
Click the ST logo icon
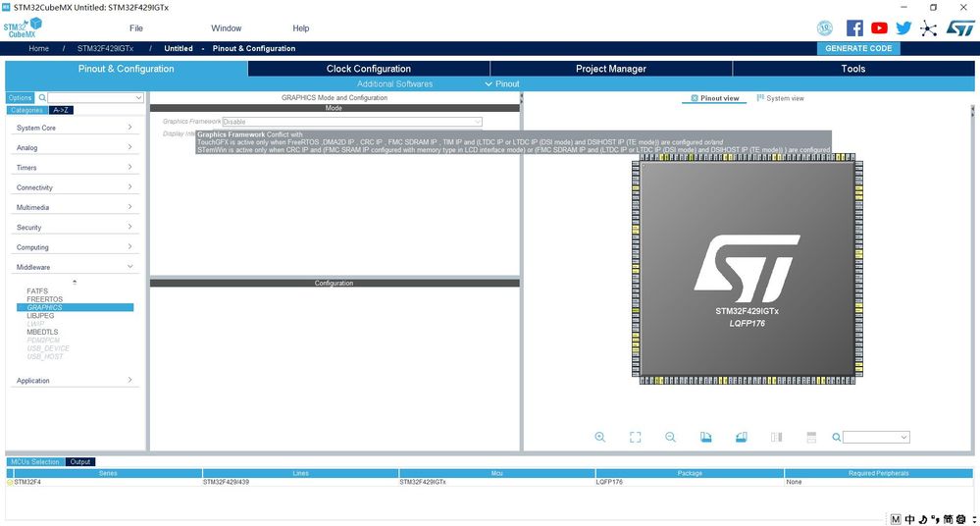click(960, 28)
